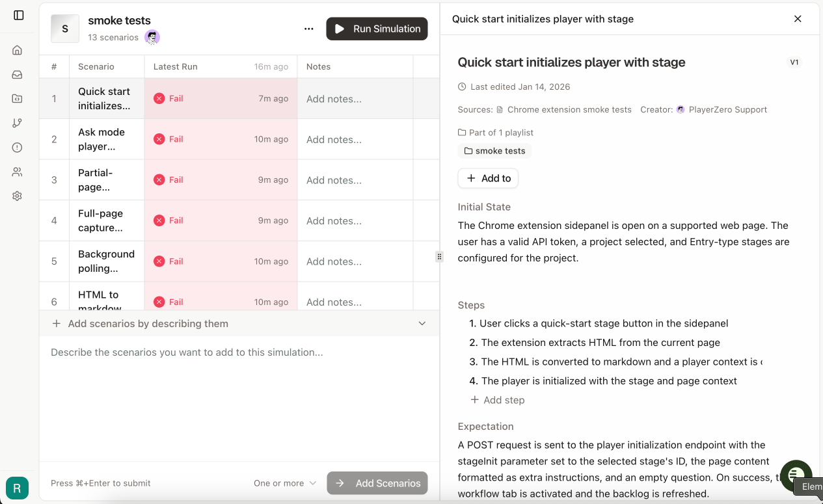Image resolution: width=823 pixels, height=504 pixels.
Task: Open the Home icon in sidebar
Action: coord(18,50)
